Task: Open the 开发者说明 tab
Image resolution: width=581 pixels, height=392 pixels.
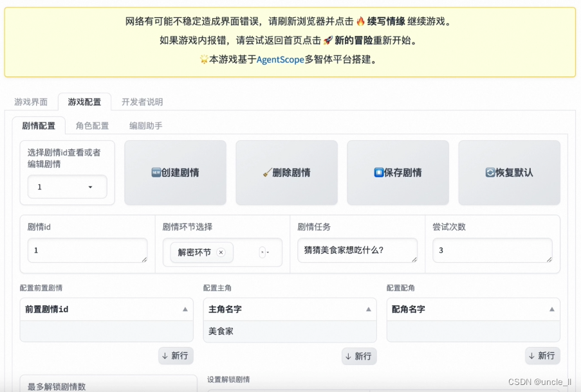Action: (142, 102)
